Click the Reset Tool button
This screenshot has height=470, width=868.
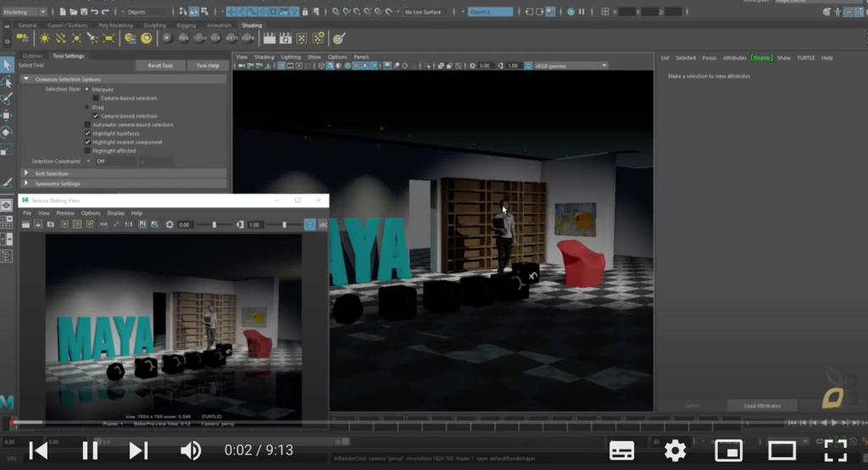point(160,66)
